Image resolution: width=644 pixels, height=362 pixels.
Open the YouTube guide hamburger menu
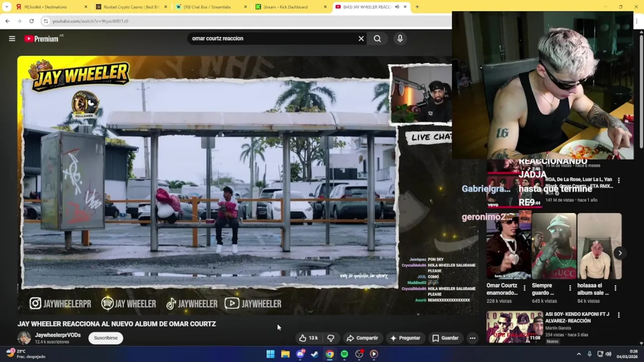pyautogui.click(x=12, y=39)
